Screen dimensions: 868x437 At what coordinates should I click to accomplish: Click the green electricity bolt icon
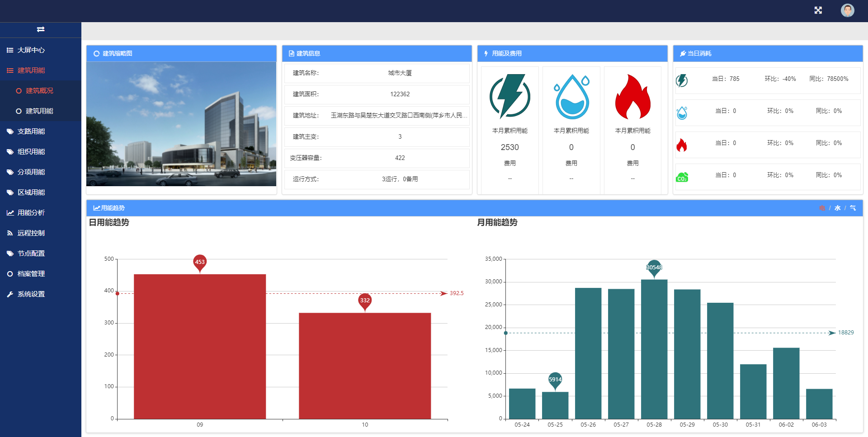click(x=681, y=80)
